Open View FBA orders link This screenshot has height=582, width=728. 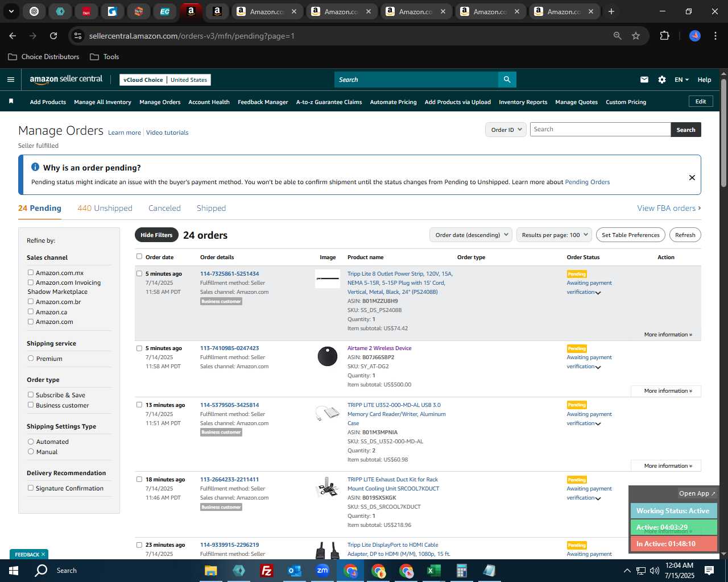point(669,208)
